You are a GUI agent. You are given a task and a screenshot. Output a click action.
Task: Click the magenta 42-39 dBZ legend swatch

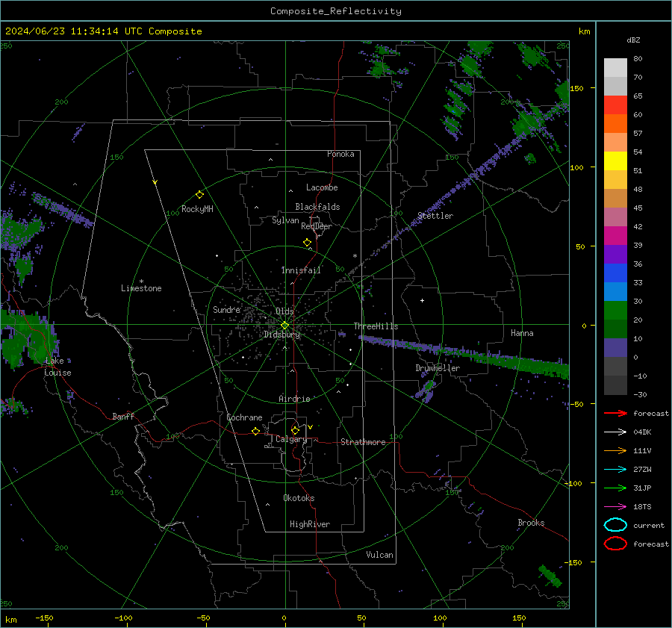tap(615, 235)
